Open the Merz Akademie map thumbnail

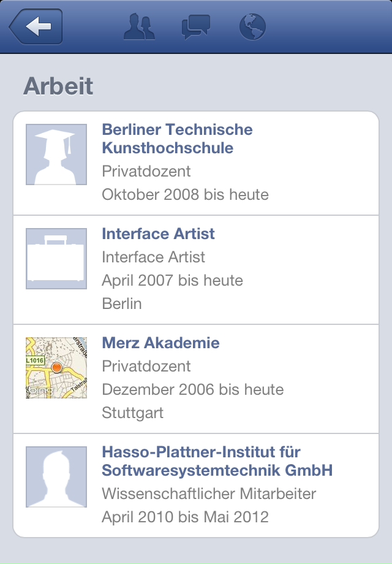[56, 368]
